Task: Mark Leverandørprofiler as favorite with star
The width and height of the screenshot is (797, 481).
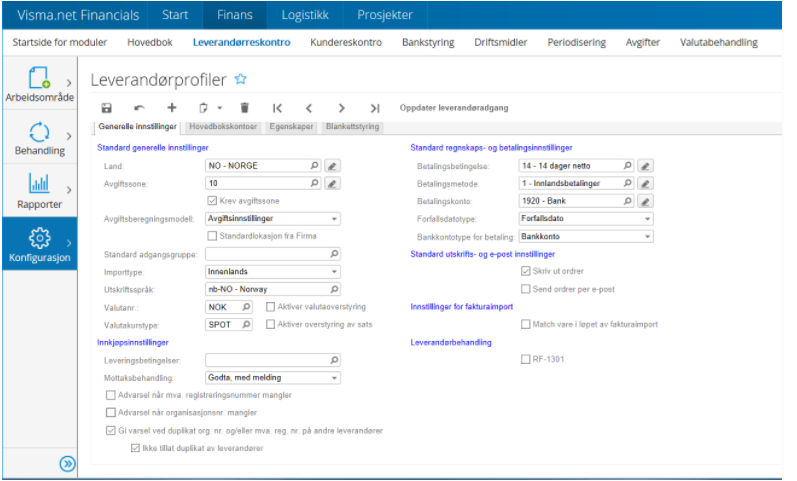Action: point(240,79)
